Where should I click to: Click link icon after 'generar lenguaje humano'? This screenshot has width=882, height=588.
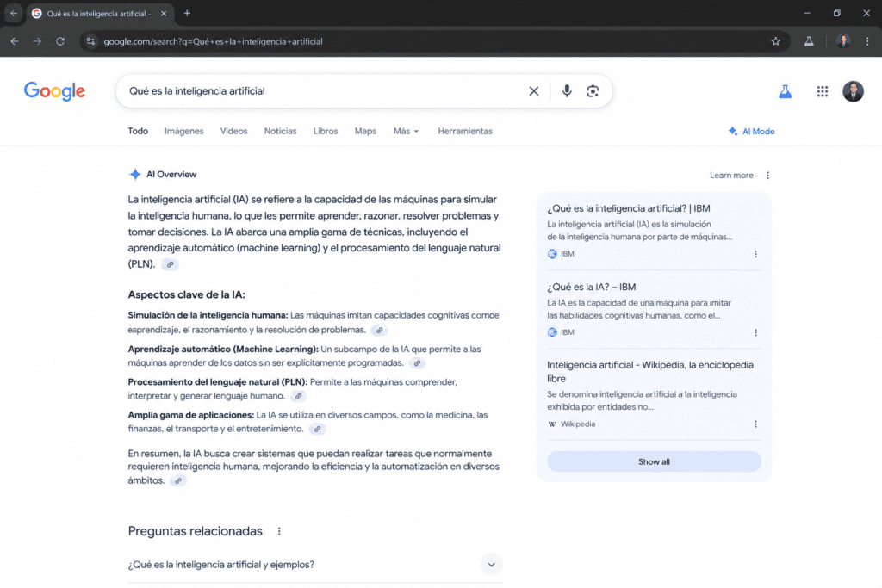tap(299, 396)
